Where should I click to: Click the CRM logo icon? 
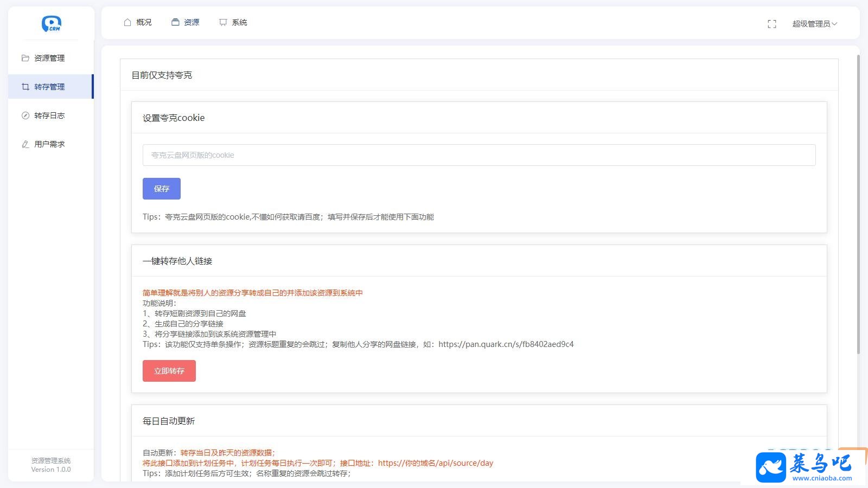[52, 24]
